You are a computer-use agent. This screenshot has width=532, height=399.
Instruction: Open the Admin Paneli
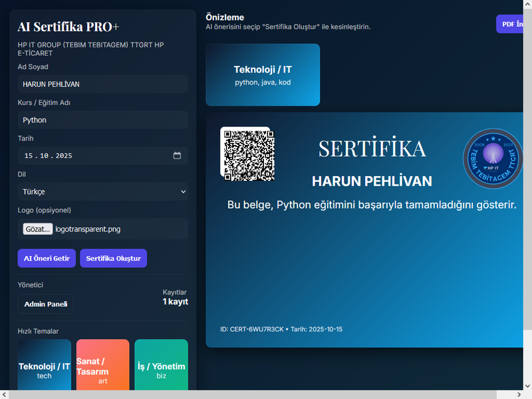(46, 304)
